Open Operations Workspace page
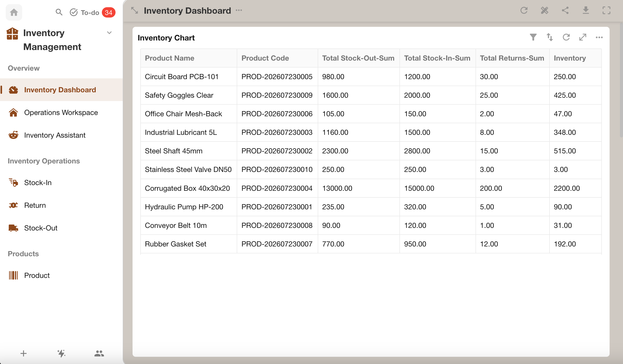Viewport: 623px width, 364px height. (x=61, y=112)
